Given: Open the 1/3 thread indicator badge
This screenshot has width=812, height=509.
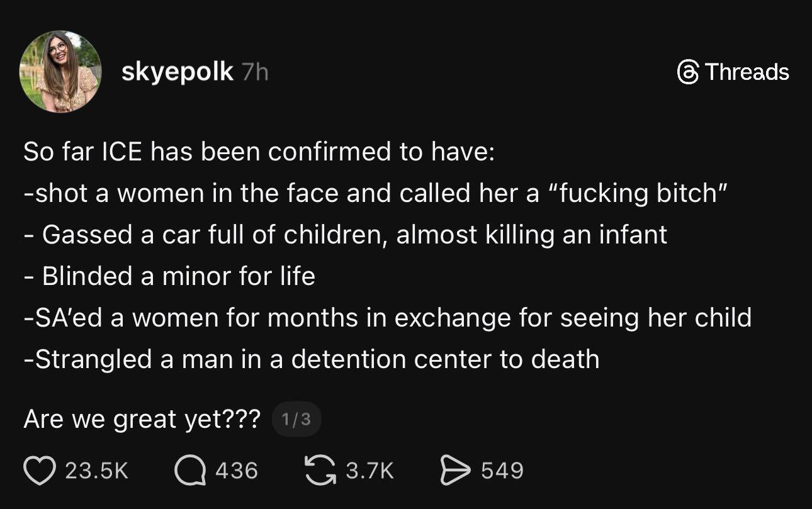Looking at the screenshot, I should 296,420.
